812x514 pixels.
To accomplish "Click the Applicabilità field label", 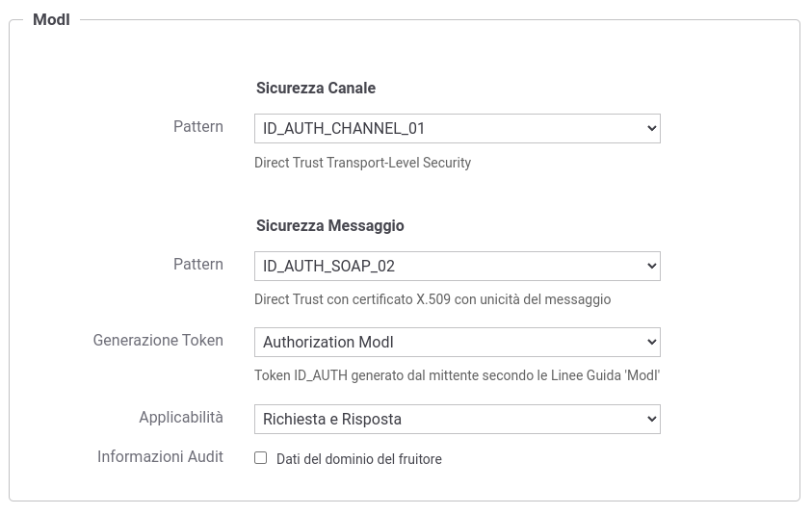I will pyautogui.click(x=181, y=417).
